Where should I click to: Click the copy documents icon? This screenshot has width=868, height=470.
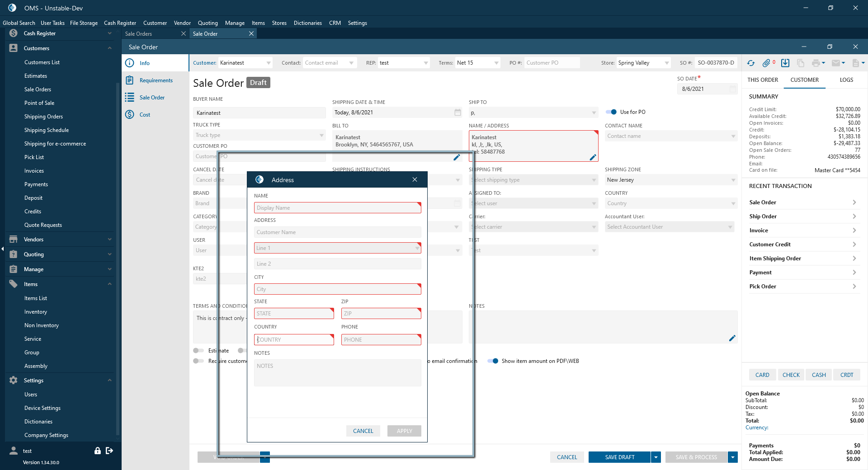tap(801, 63)
